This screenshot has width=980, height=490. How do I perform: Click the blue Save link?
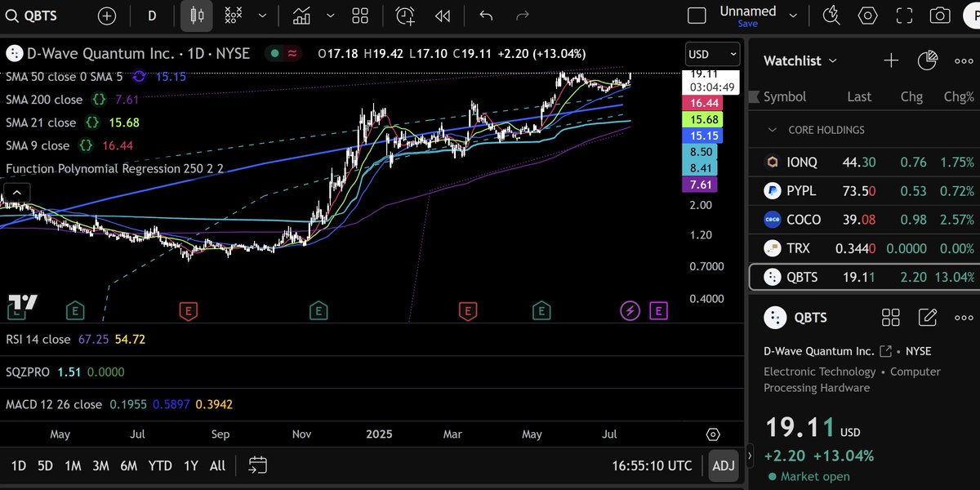tap(747, 24)
